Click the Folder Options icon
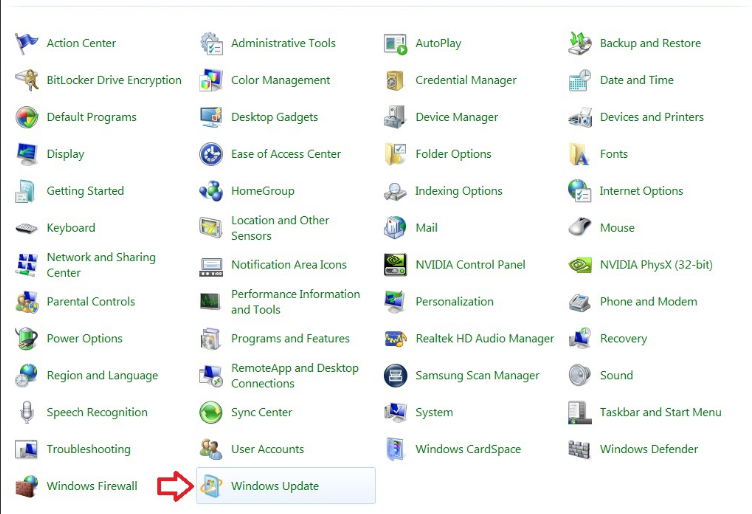The height and width of the screenshot is (514, 752). (x=396, y=154)
